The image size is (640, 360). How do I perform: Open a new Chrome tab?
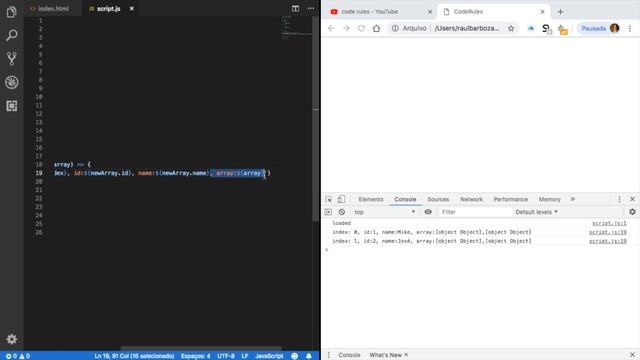tap(560, 12)
